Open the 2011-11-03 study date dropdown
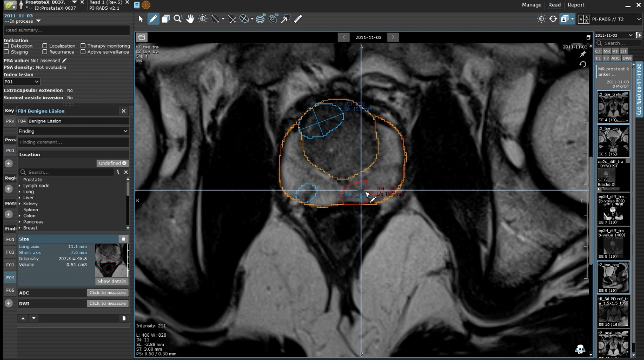Screen dimensions: 644x360 pyautogui.click(x=614, y=35)
